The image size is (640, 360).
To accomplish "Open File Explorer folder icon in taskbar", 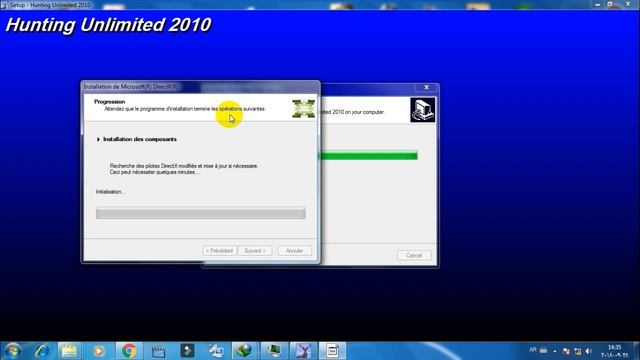I will [x=69, y=351].
